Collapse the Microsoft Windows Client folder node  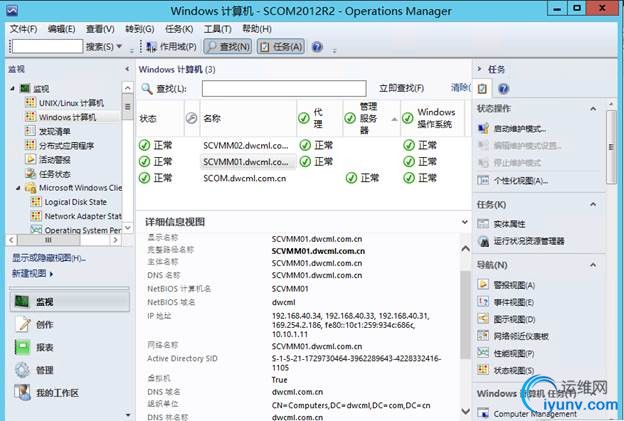tap(18, 188)
